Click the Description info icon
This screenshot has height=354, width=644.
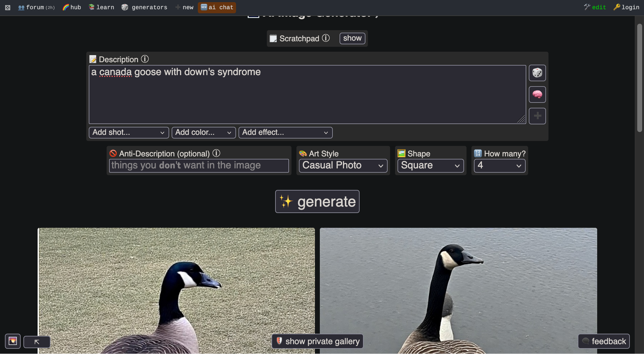pyautogui.click(x=145, y=59)
